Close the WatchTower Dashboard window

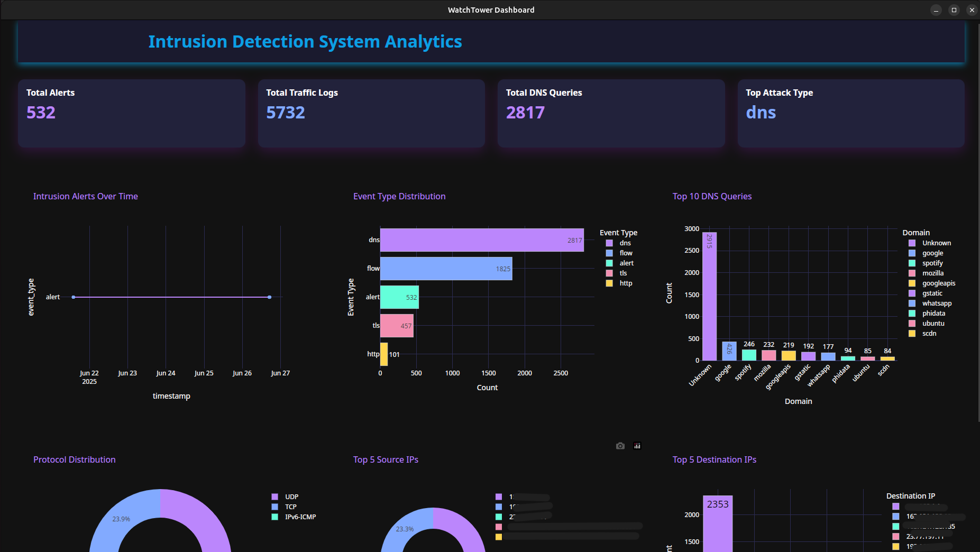tap(972, 10)
